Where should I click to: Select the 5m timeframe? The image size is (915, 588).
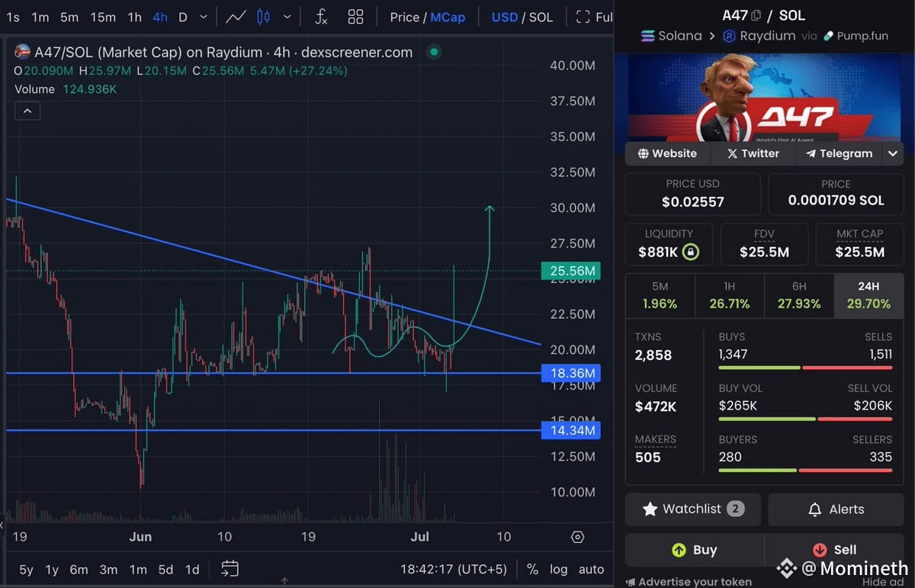[69, 17]
